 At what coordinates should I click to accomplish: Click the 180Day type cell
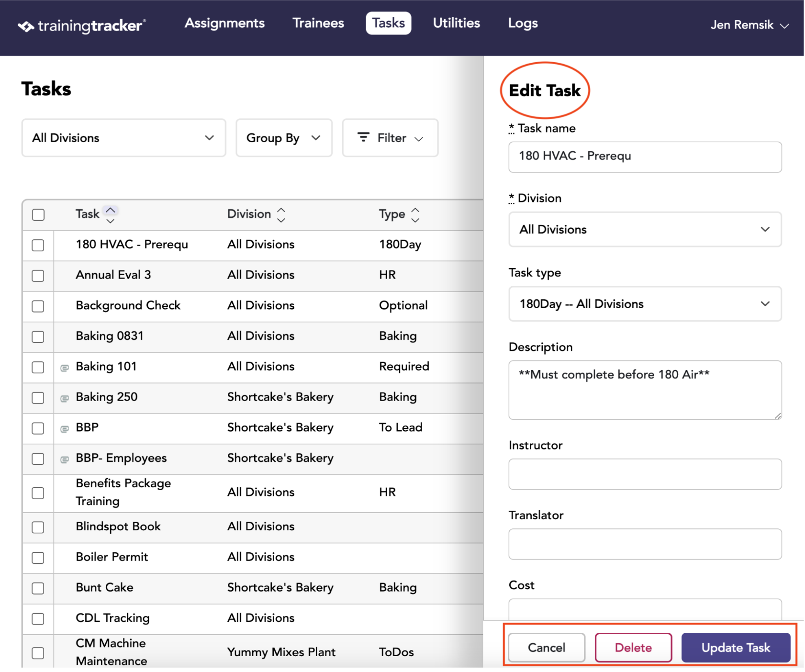click(x=400, y=245)
